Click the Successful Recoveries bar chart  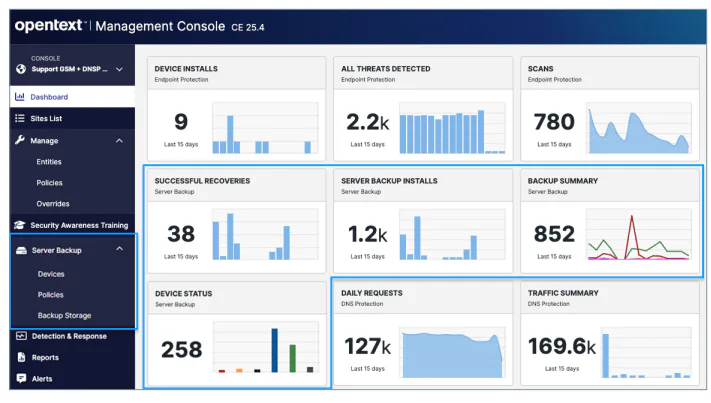(x=265, y=234)
